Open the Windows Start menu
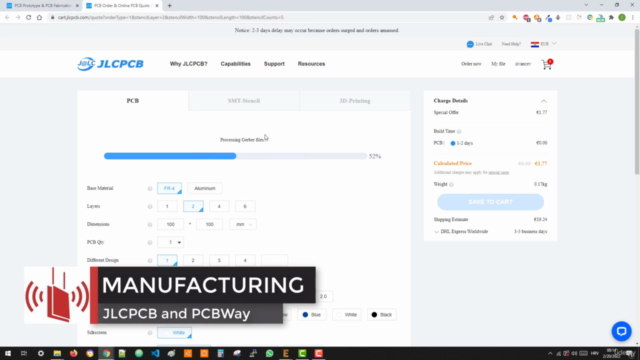Image resolution: width=640 pixels, height=360 pixels. click(8, 353)
